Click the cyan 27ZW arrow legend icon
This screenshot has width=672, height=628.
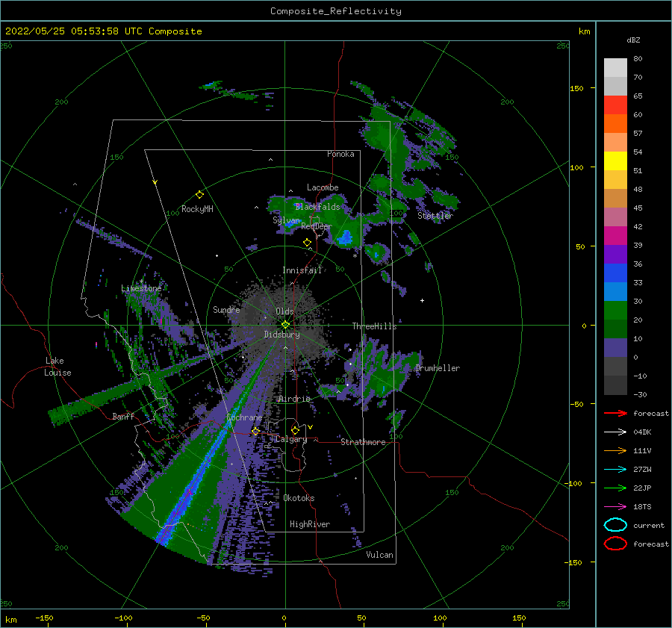615,470
